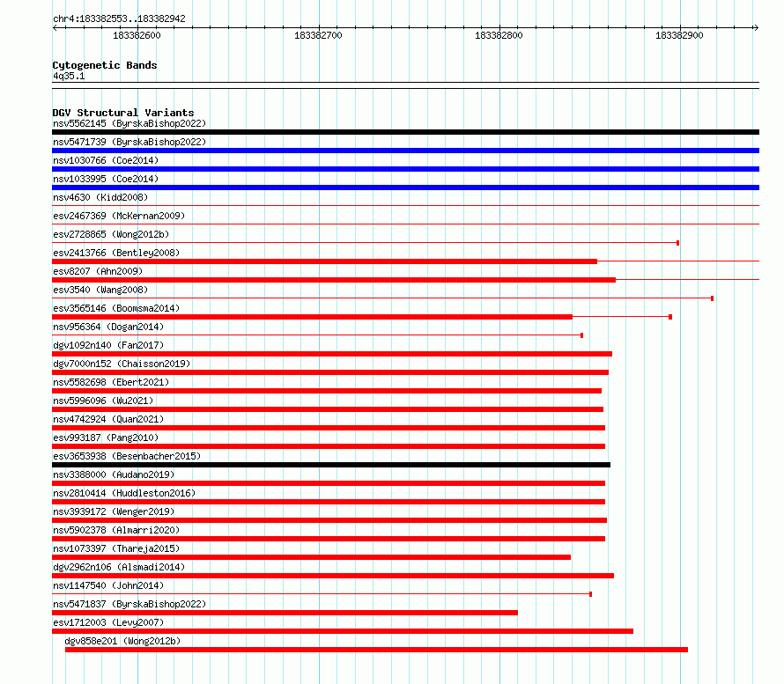Click the blue bar for nsv5471739
The width and height of the screenshot is (784, 684).
coord(405,151)
